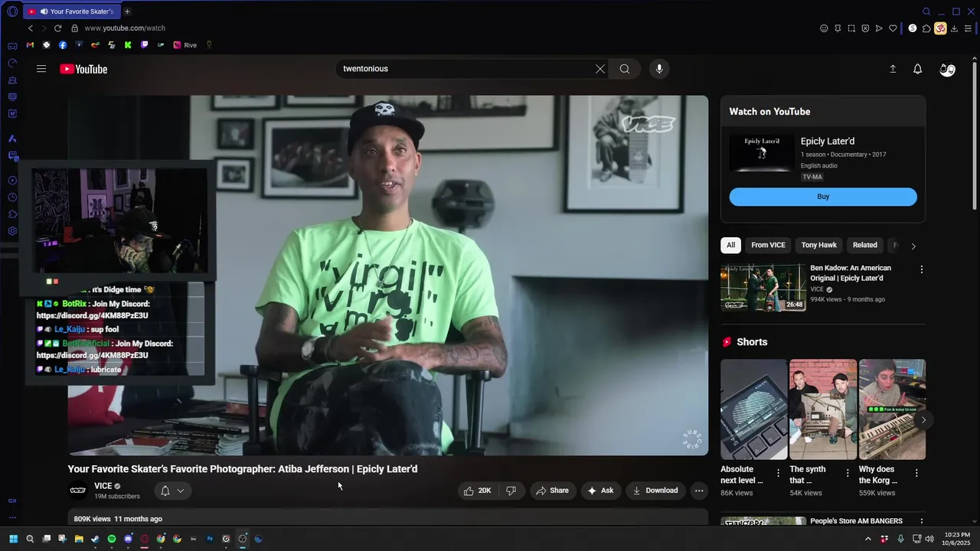980x551 pixels.
Task: Open YouTube notifications bell in header
Action: (x=917, y=69)
